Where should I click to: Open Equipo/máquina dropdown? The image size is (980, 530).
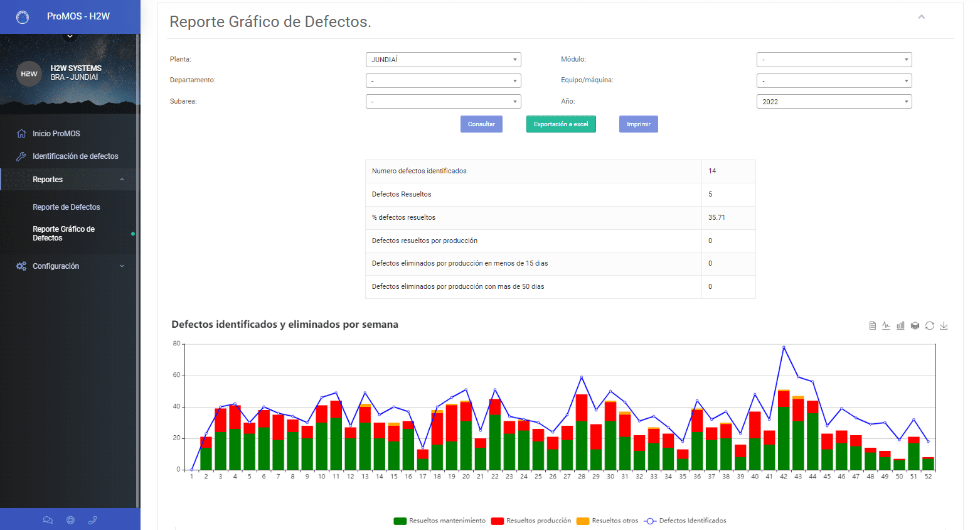tap(834, 80)
